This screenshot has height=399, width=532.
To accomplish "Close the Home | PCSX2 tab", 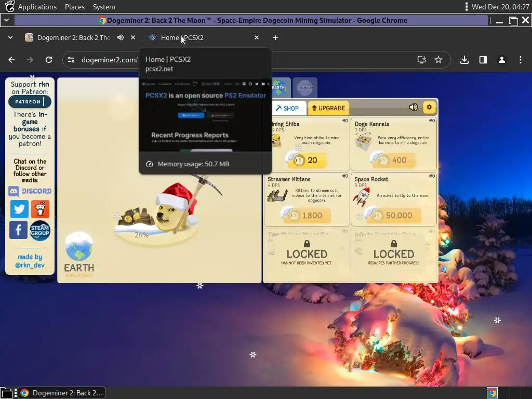I will pyautogui.click(x=257, y=37).
